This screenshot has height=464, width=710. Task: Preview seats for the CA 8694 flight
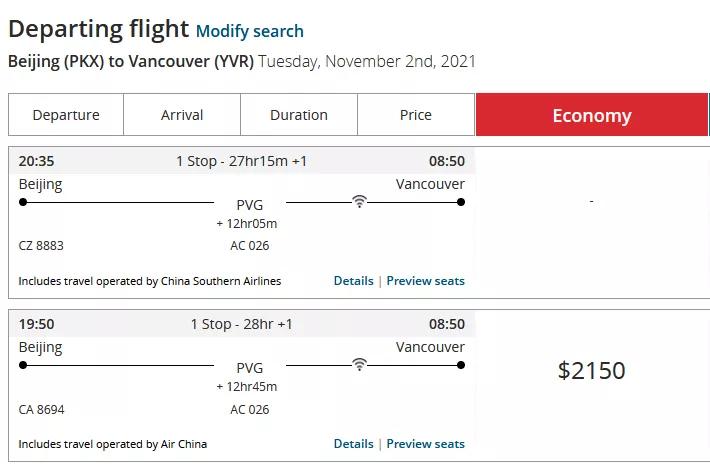coord(426,444)
